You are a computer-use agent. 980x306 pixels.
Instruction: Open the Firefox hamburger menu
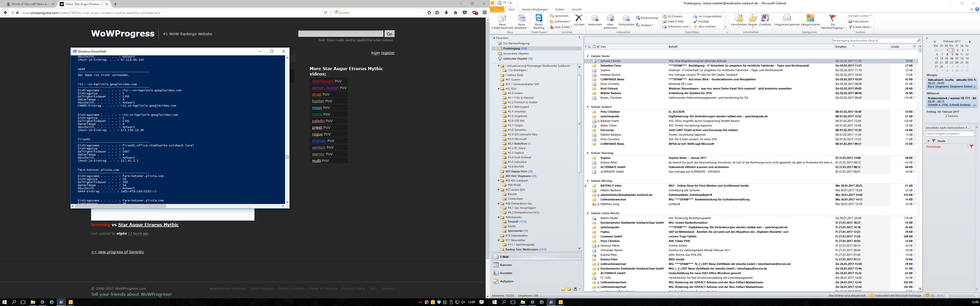pyautogui.click(x=484, y=12)
